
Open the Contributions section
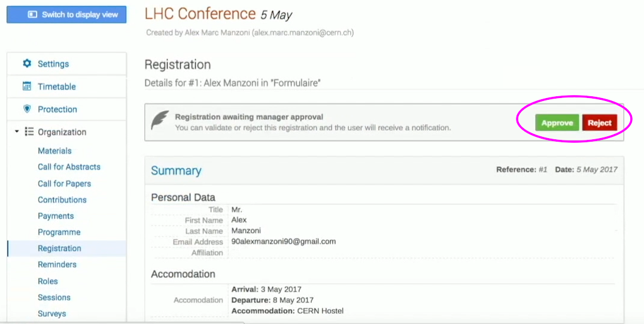[62, 200]
